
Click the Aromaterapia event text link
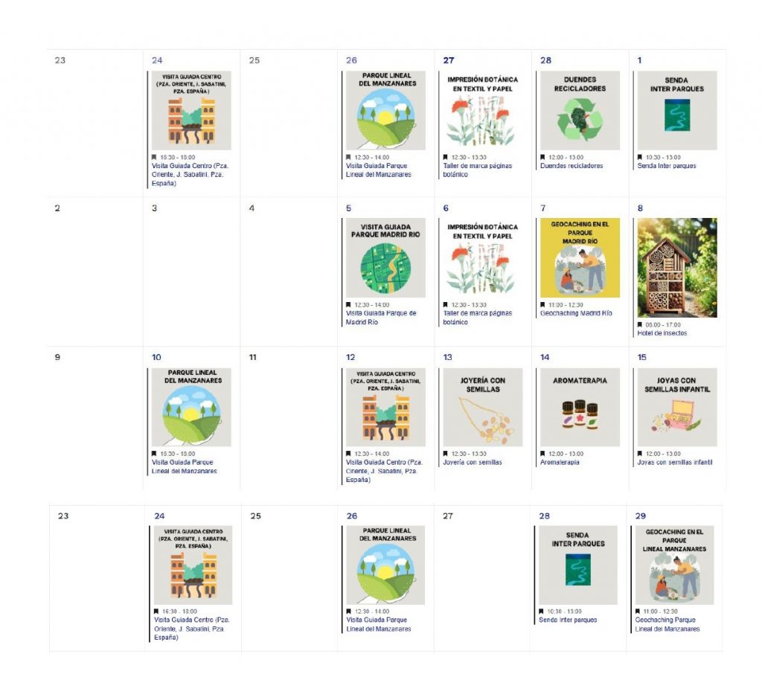tap(560, 463)
